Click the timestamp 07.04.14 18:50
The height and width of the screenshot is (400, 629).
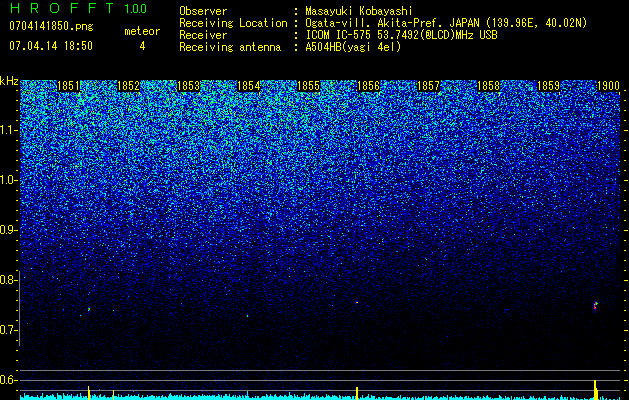(51, 46)
